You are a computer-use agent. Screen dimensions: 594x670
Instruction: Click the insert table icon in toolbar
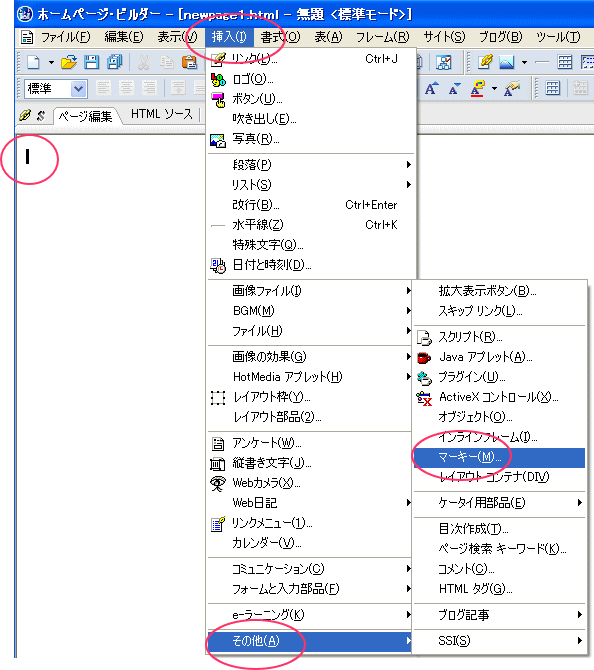coord(565,62)
